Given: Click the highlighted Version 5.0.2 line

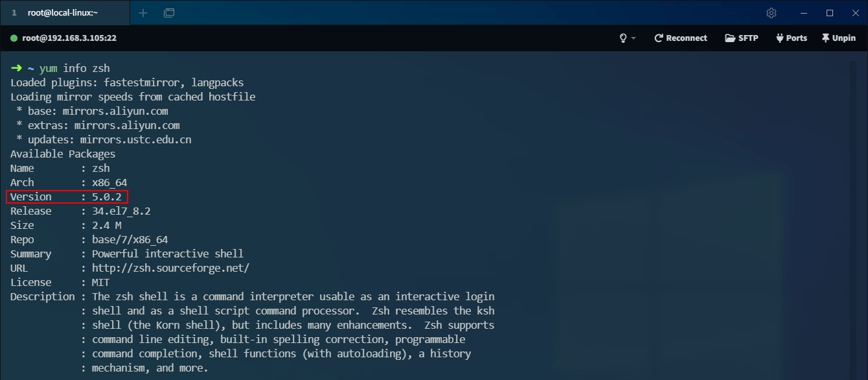Looking at the screenshot, I should 67,196.
